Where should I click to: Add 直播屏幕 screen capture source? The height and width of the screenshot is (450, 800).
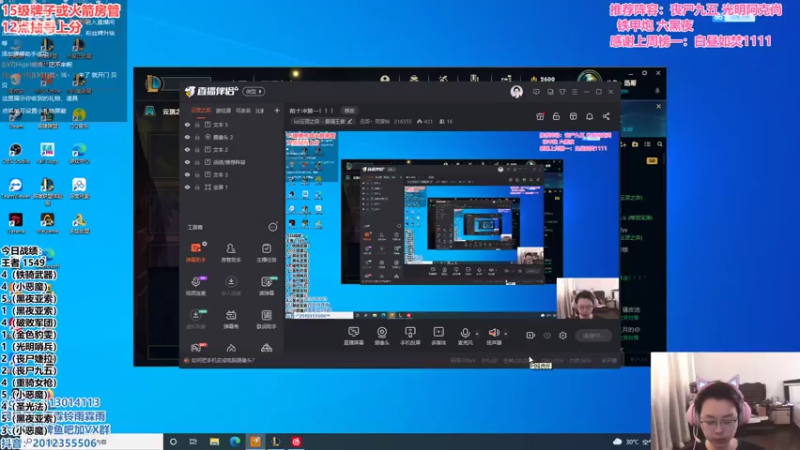click(354, 336)
